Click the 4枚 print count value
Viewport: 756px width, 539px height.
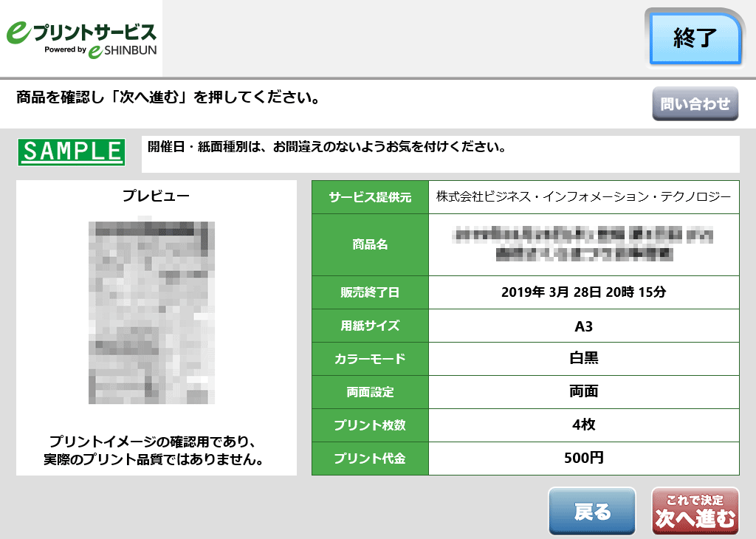[584, 426]
